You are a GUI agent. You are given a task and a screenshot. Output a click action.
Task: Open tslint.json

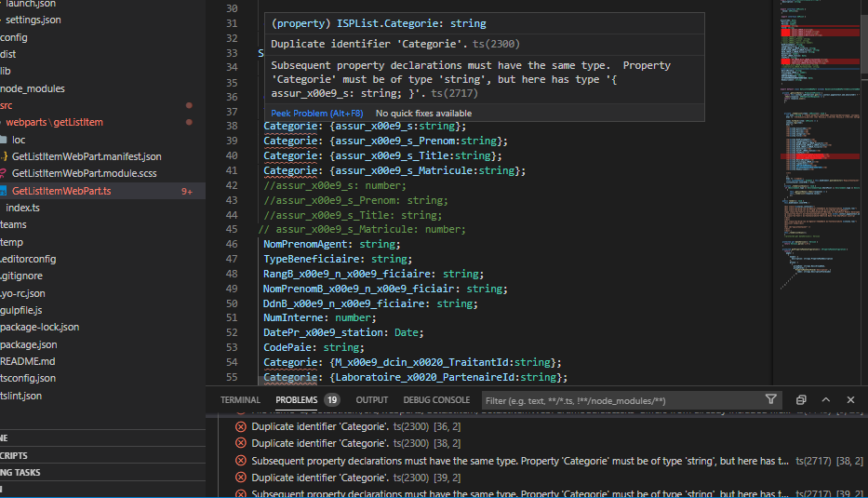point(21,397)
